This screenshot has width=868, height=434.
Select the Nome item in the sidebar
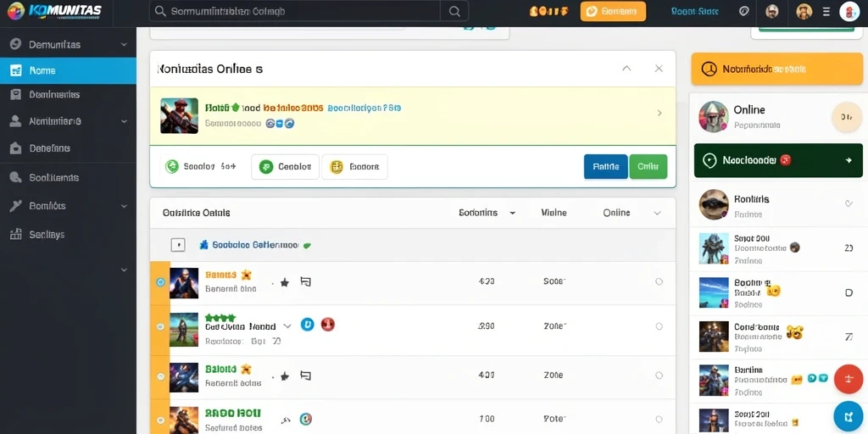point(68,70)
